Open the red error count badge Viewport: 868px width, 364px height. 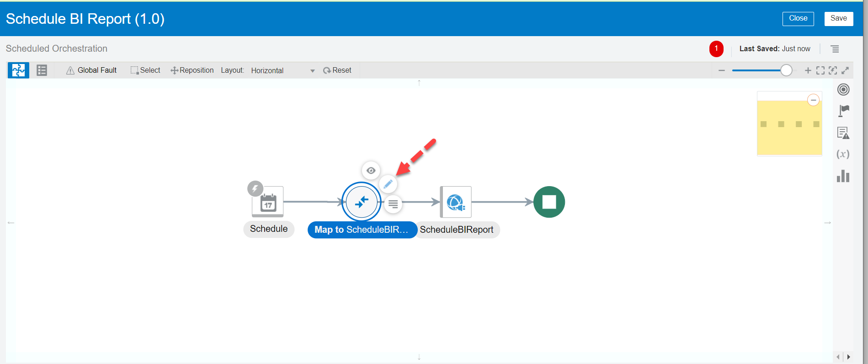[716, 49]
